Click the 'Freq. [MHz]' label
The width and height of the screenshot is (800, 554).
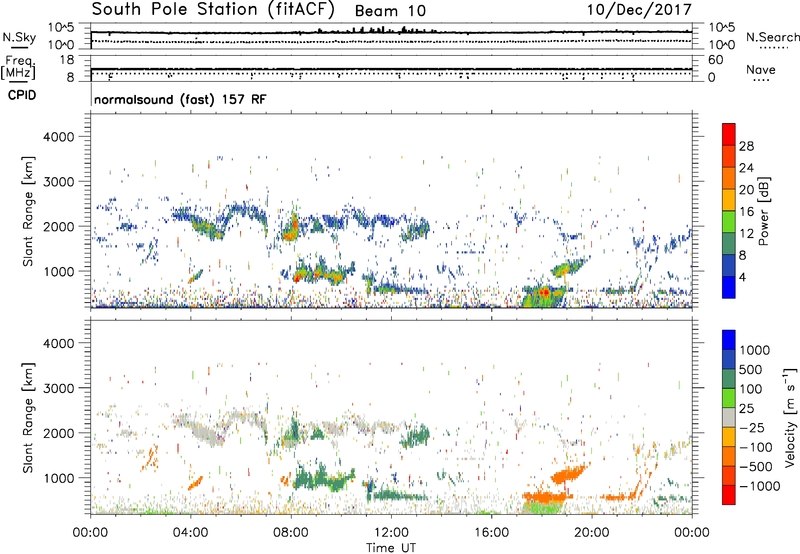(x=18, y=68)
